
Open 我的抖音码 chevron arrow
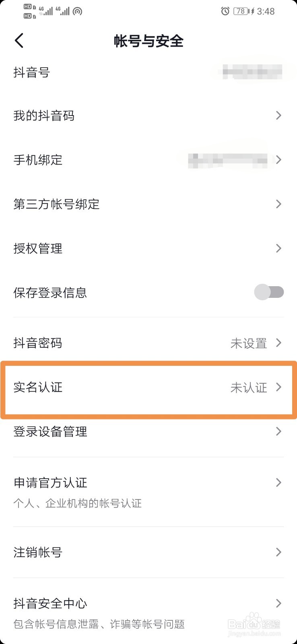coord(278,116)
